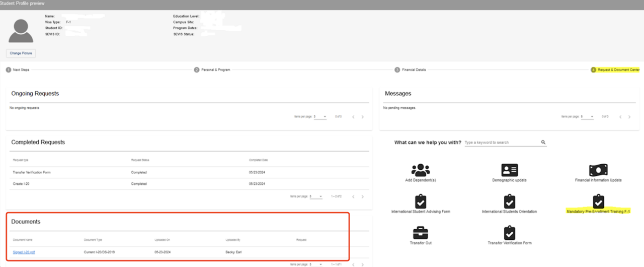The width and height of the screenshot is (644, 267).
Task: Open the Transfer Verification Form icon
Action: 509,233
